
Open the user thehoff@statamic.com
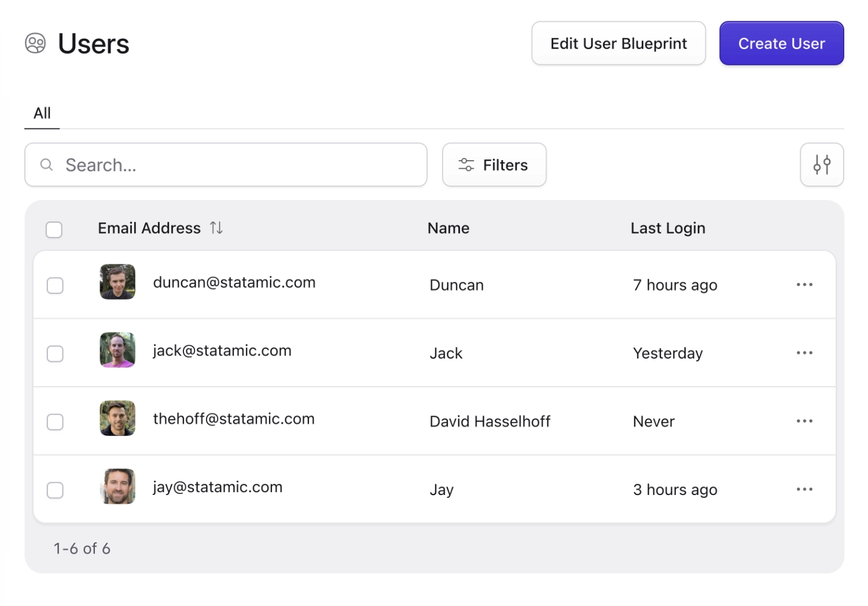click(234, 419)
